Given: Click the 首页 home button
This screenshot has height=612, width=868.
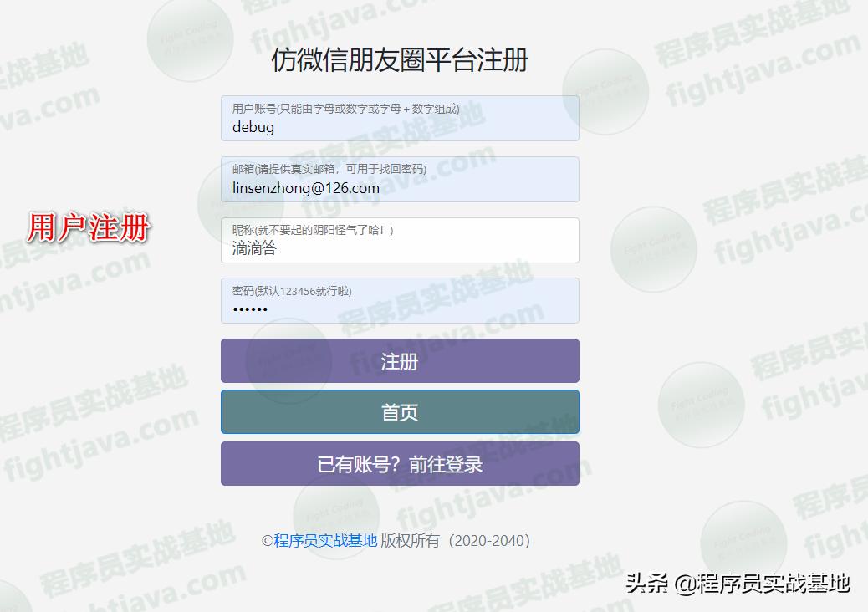Looking at the screenshot, I should (x=400, y=411).
